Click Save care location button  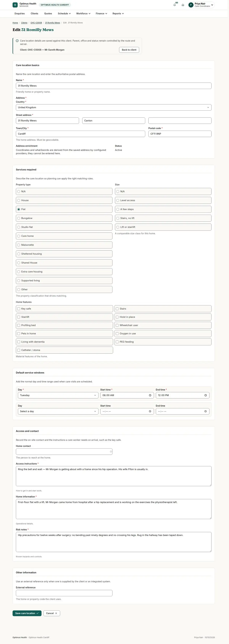pyautogui.click(x=27, y=613)
